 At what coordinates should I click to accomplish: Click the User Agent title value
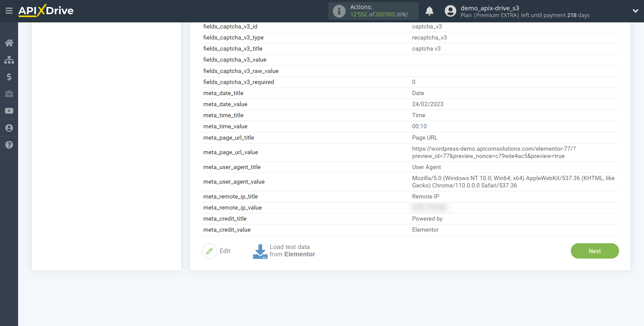(x=426, y=167)
